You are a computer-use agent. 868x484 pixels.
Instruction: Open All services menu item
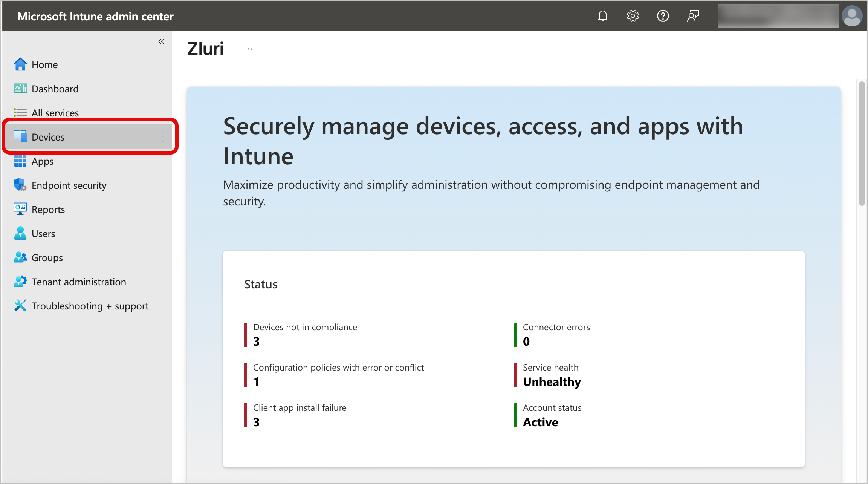tap(55, 113)
